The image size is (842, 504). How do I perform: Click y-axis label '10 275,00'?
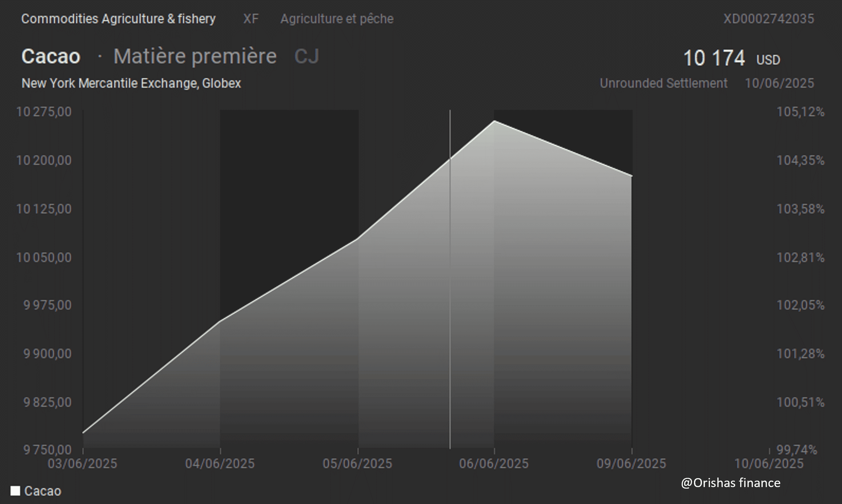pyautogui.click(x=44, y=112)
